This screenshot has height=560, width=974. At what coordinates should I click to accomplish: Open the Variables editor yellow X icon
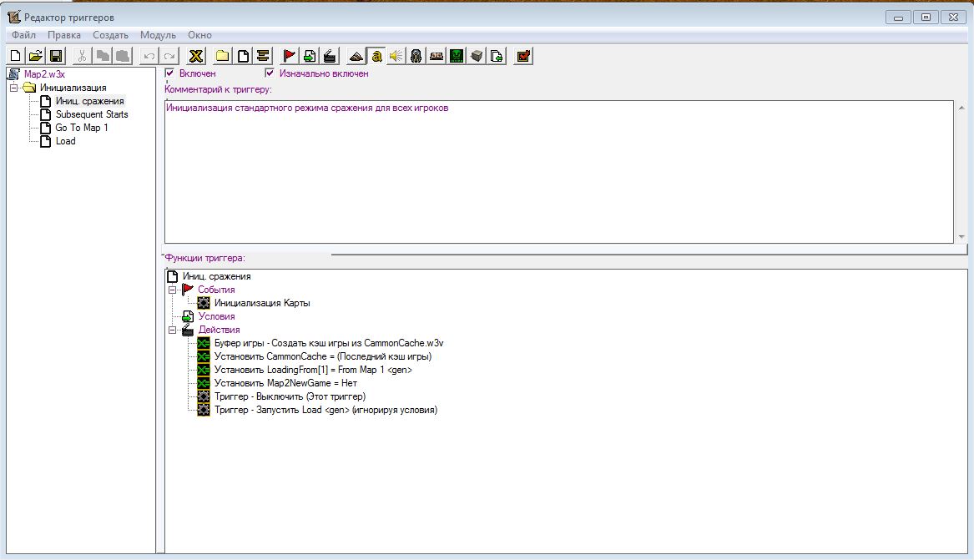click(195, 57)
